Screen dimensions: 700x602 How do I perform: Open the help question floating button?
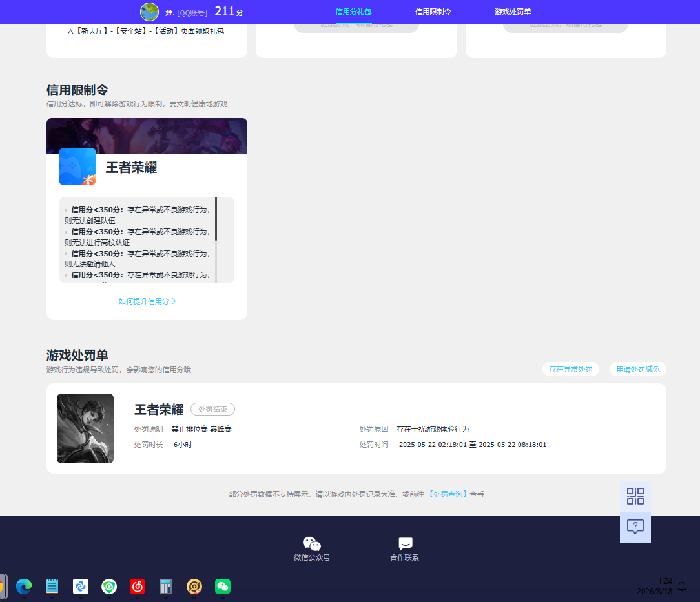pyautogui.click(x=635, y=527)
